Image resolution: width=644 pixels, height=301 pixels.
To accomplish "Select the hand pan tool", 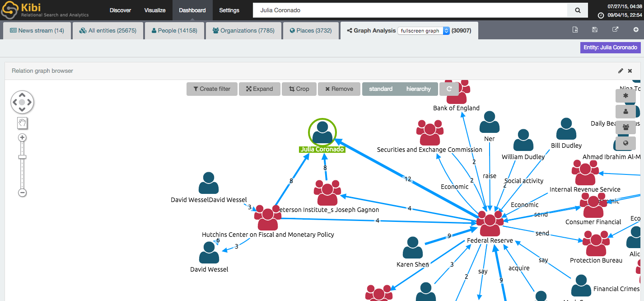I will (22, 122).
